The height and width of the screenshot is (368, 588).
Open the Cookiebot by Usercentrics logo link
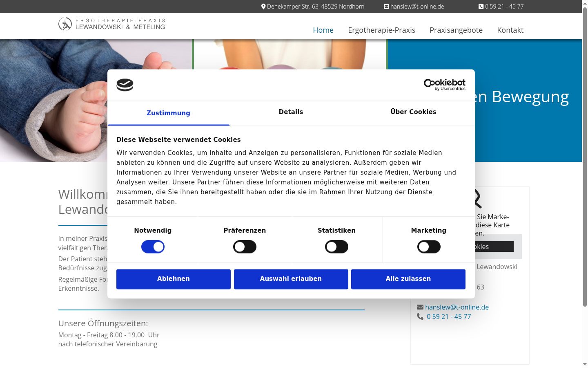click(445, 85)
